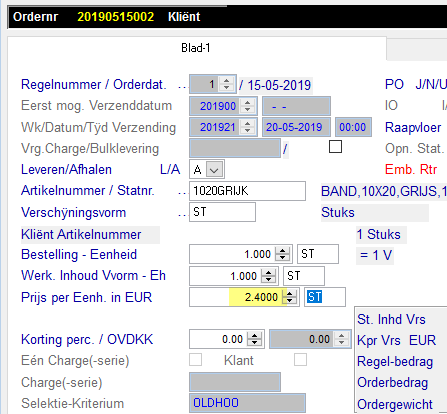This screenshot has height=414, width=447.
Task: Increase the OVDKK spinner value
Action: pyautogui.click(x=342, y=336)
